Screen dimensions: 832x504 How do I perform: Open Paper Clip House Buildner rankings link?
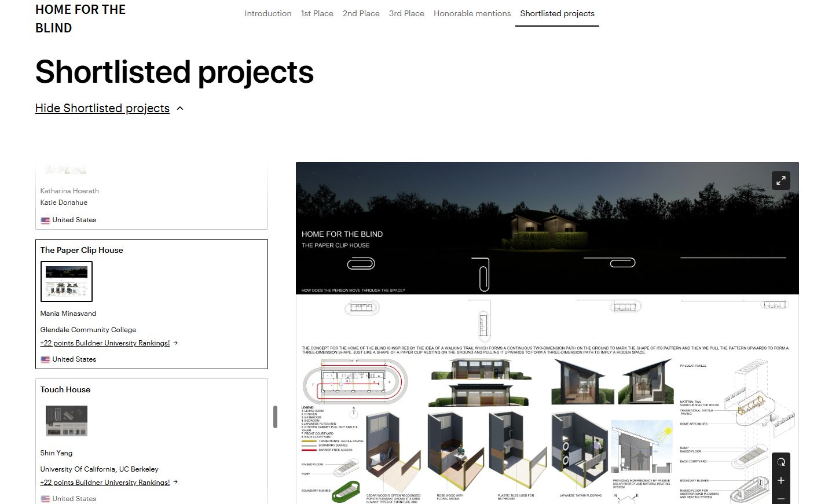point(105,343)
